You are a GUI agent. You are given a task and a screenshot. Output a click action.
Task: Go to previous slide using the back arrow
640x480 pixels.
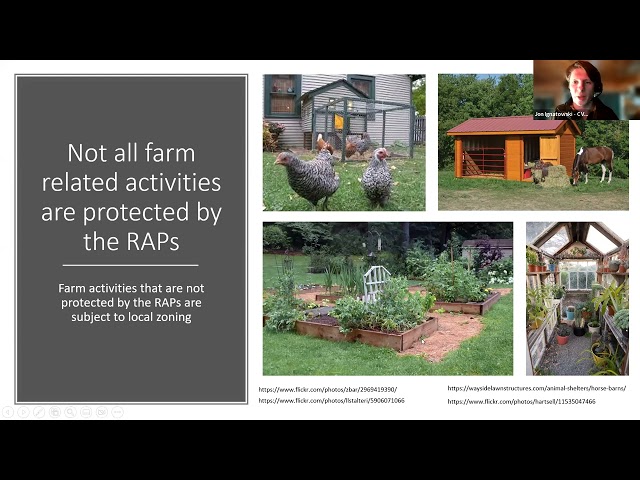coord(8,412)
